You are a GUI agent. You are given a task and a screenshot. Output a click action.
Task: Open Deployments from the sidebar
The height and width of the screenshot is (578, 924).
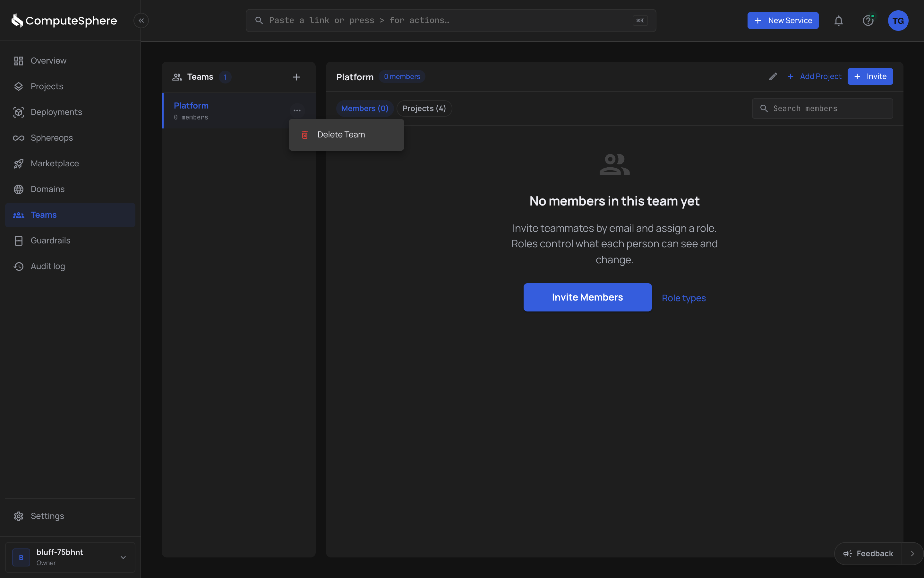click(70, 112)
